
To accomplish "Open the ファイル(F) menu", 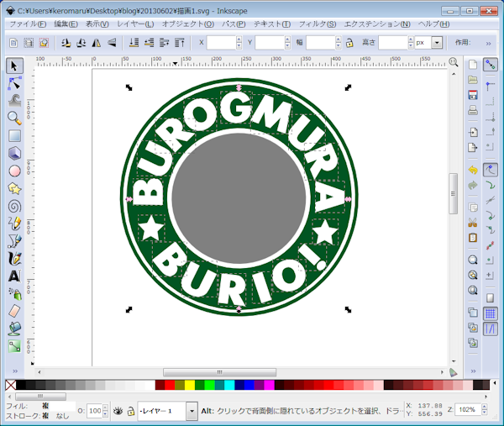I will click(28, 24).
